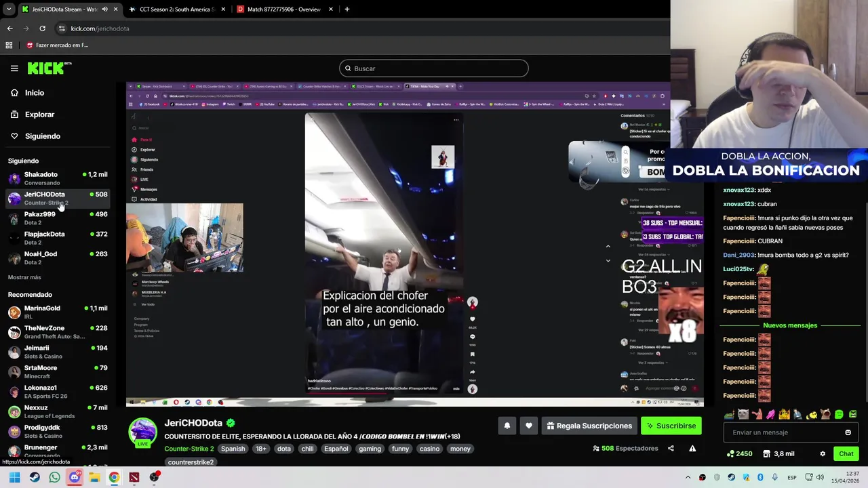Select the casino tag
Image resolution: width=868 pixels, height=488 pixels.
[x=429, y=449]
